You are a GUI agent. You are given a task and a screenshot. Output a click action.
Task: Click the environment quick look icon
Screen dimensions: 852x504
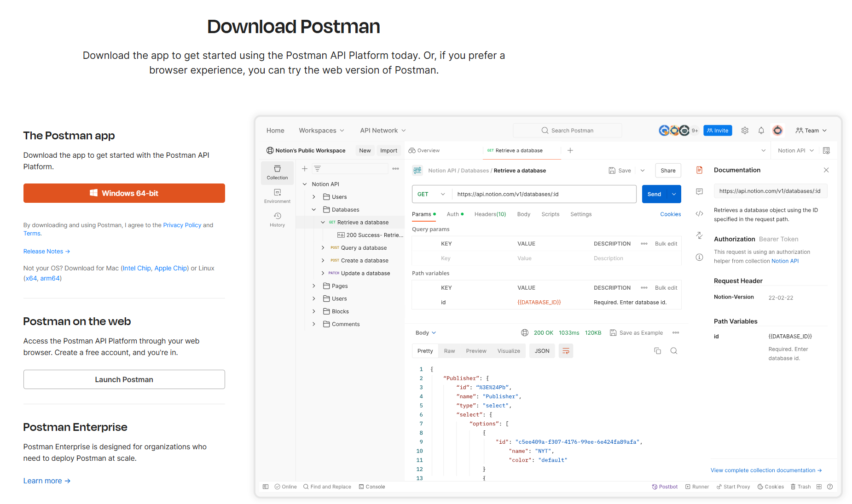pyautogui.click(x=826, y=150)
